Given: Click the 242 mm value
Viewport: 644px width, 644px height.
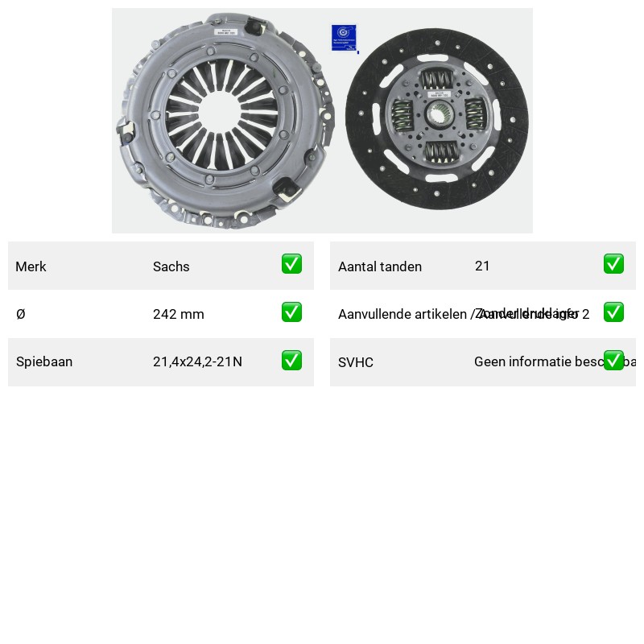Looking at the screenshot, I should [x=179, y=314].
